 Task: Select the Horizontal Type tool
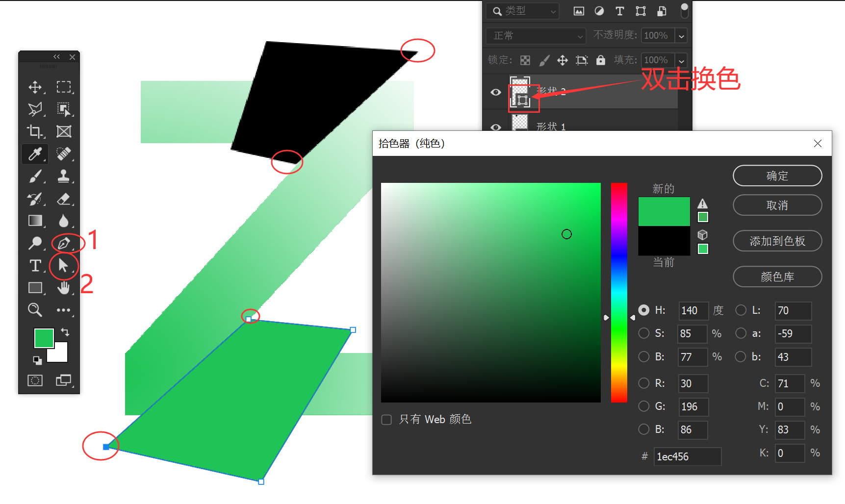pos(35,265)
